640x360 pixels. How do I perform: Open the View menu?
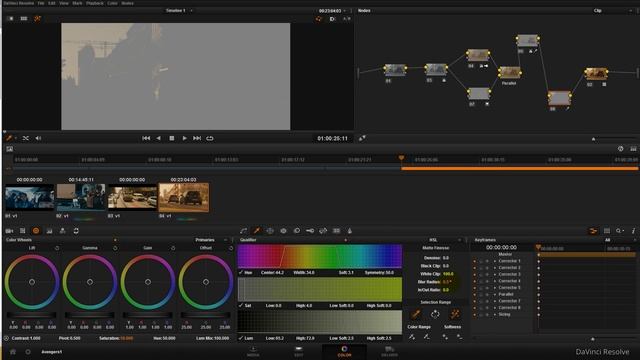click(x=64, y=3)
